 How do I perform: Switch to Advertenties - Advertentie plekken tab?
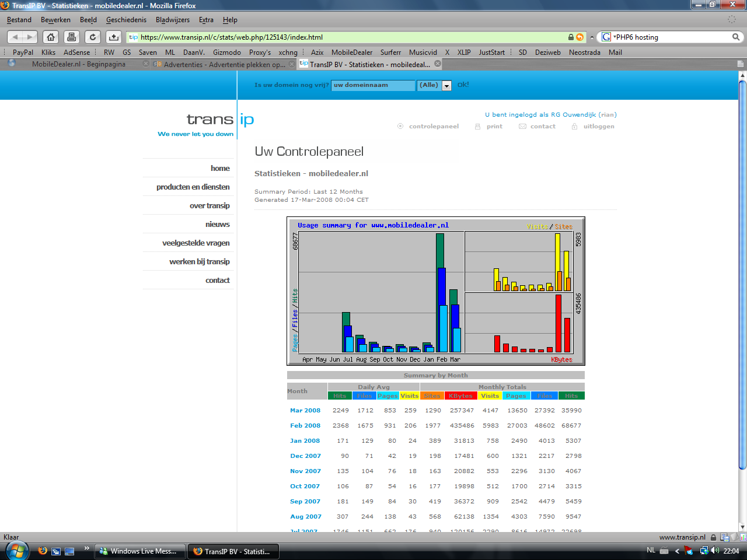224,64
